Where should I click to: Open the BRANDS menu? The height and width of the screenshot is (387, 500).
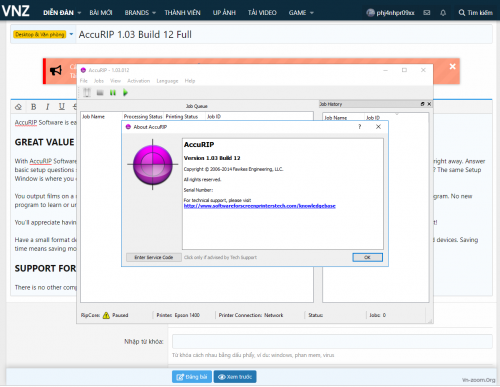coord(137,13)
